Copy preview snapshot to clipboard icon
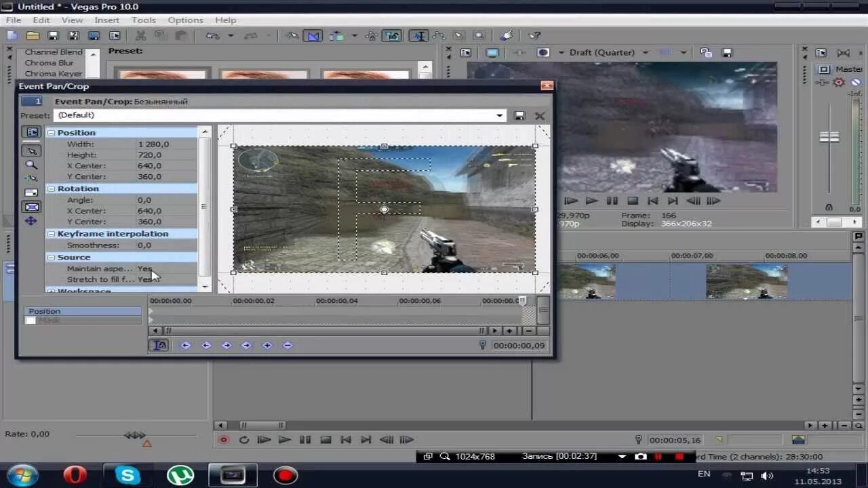 706,53
